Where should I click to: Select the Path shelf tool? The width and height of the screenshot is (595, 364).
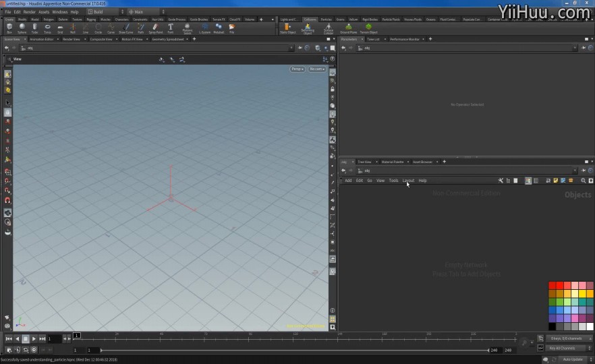point(141,28)
